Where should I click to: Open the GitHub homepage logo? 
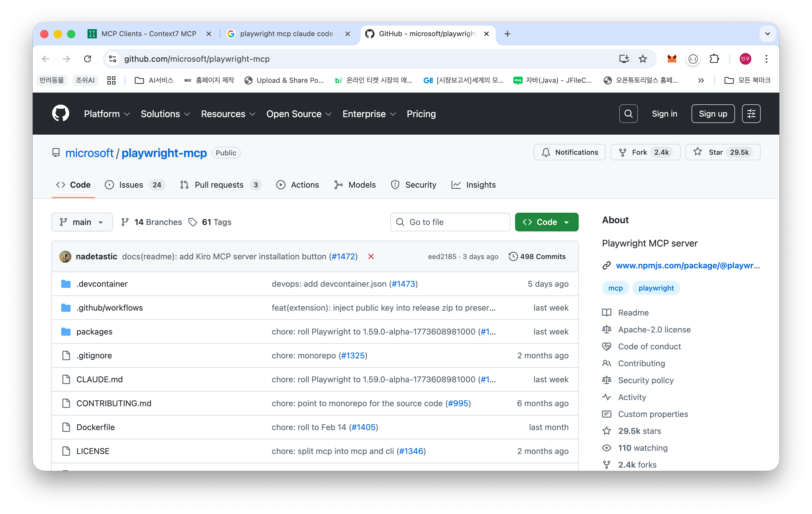[60, 114]
